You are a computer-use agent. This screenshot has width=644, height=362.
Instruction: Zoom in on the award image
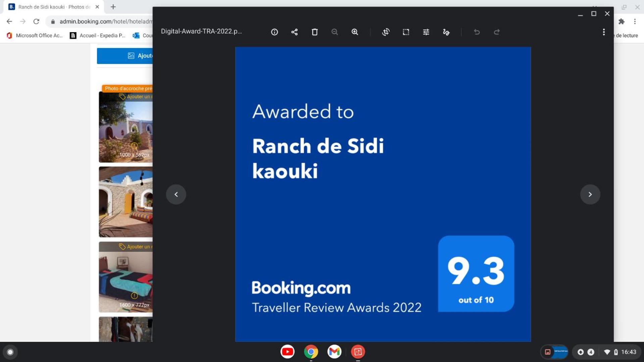pyautogui.click(x=355, y=32)
